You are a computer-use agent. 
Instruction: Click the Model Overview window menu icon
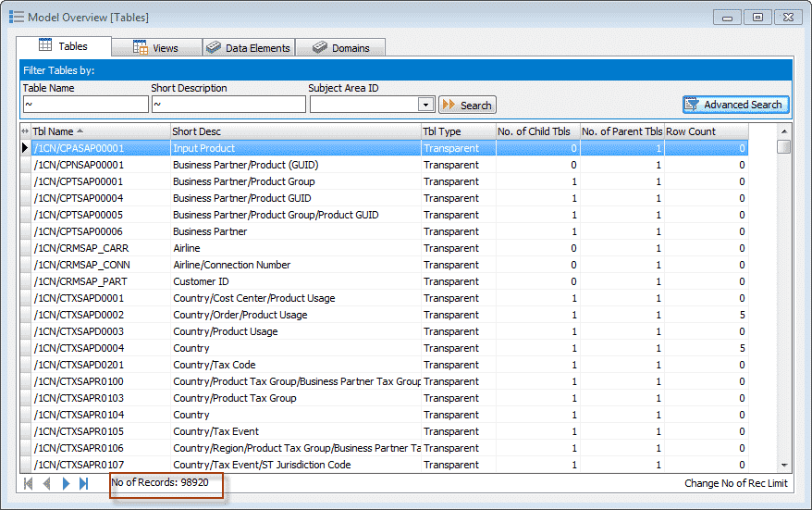coord(16,17)
